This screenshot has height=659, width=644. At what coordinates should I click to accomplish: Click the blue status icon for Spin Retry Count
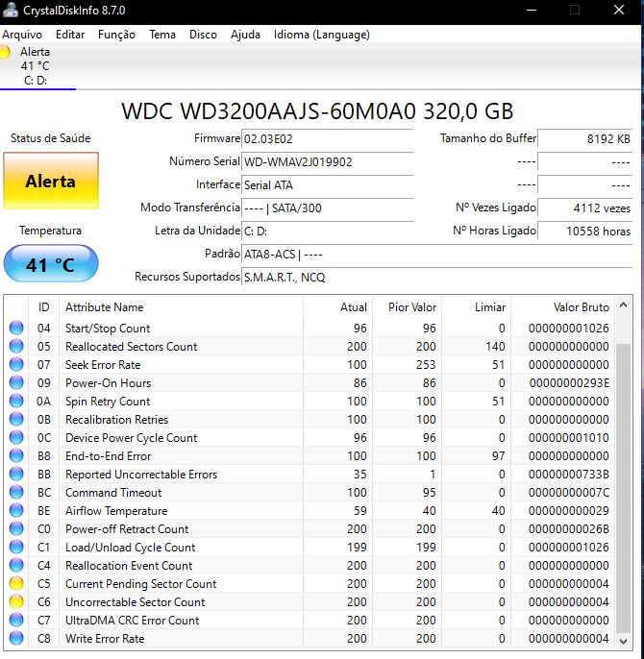[x=16, y=401]
